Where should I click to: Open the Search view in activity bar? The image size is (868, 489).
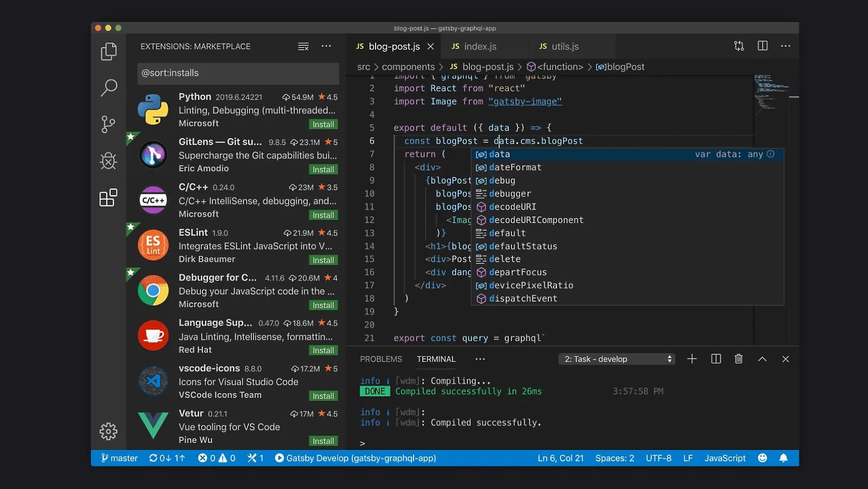click(x=109, y=88)
